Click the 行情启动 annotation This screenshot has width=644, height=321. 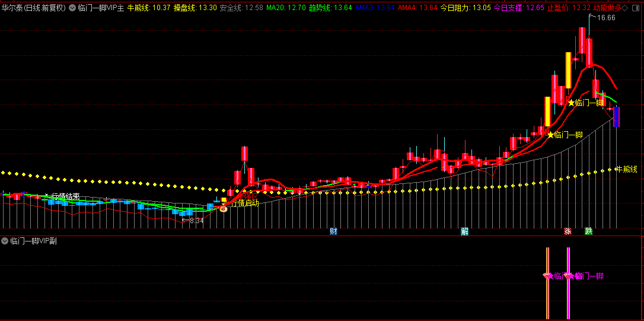(244, 203)
